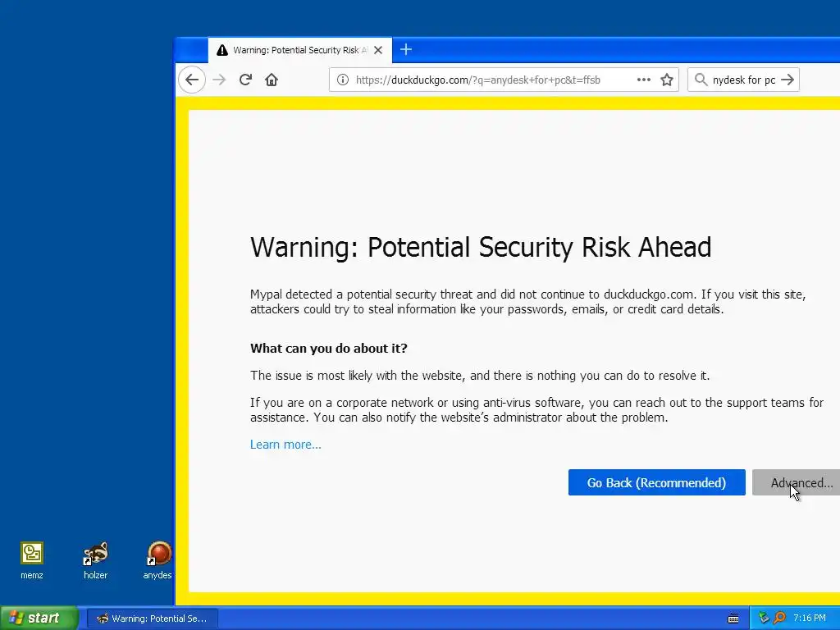Select the Warning: Potential Security Risk tab
The height and width of the screenshot is (630, 840).
point(300,50)
